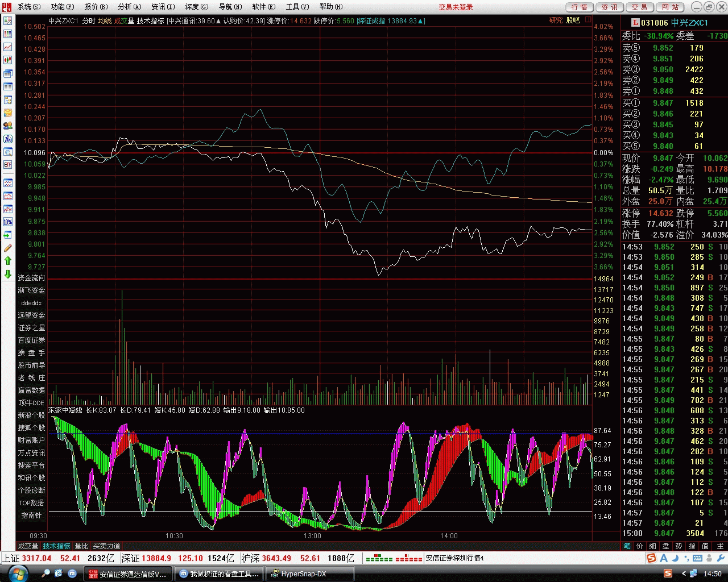Open 个股诊断 in the left list
This screenshot has width=728, height=582.
31,490
